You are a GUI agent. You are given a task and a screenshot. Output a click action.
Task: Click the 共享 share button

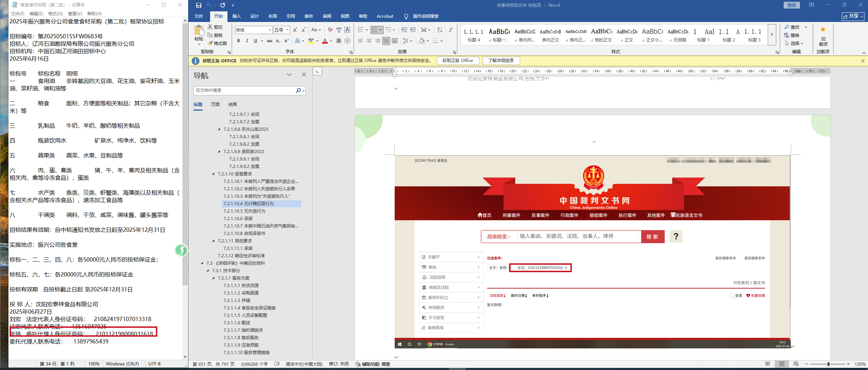coord(853,16)
